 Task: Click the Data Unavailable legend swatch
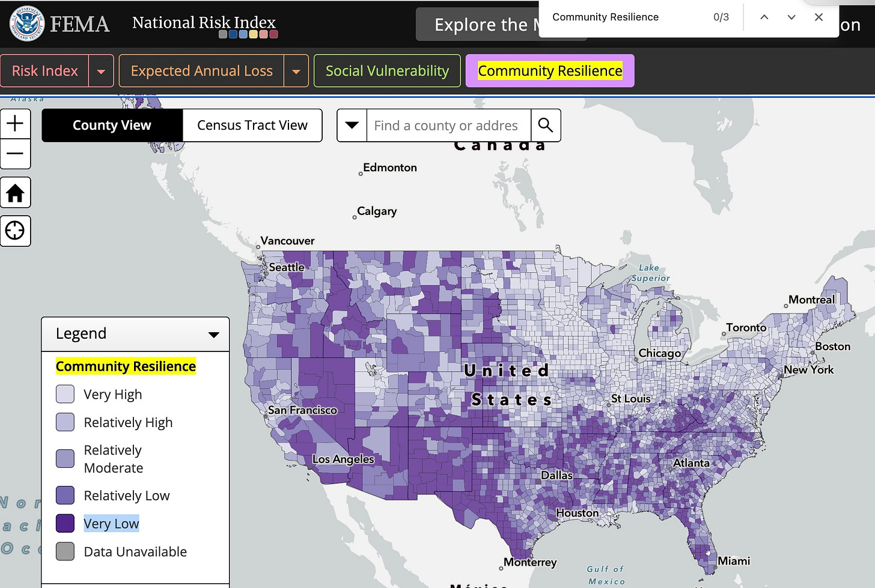pos(65,551)
